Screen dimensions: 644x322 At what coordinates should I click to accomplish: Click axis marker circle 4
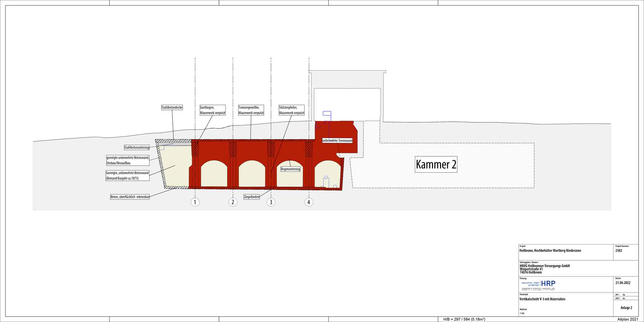309,202
